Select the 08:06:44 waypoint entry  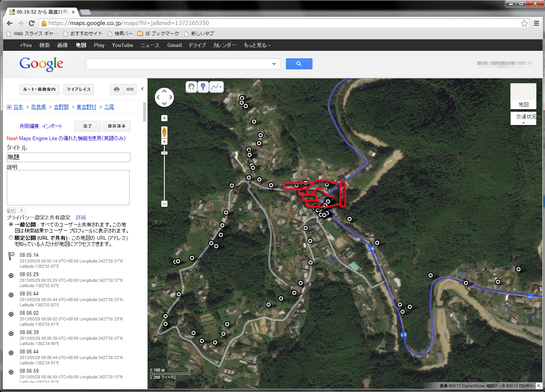[29, 351]
